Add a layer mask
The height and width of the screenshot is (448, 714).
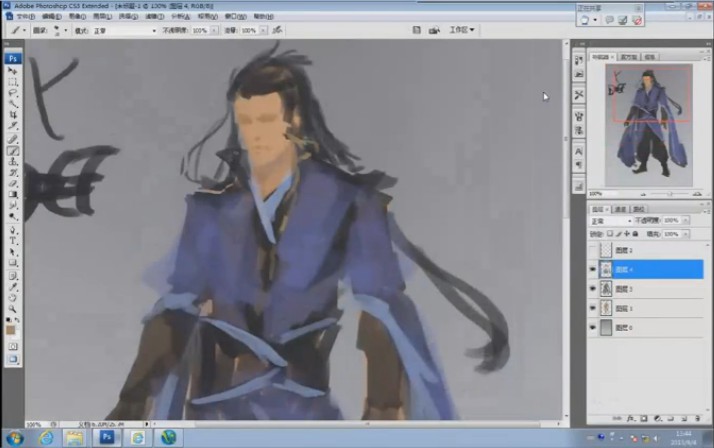[644, 418]
